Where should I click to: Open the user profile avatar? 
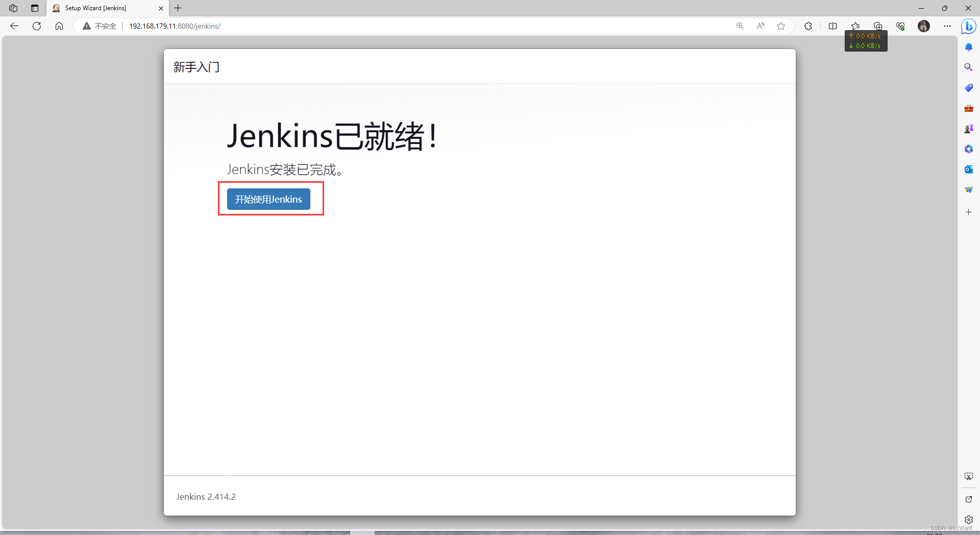[924, 26]
